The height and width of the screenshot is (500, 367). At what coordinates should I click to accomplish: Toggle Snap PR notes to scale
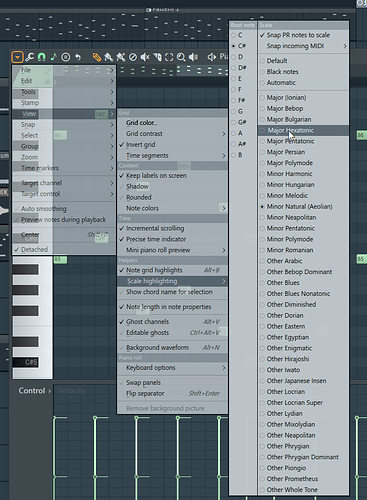point(303,35)
